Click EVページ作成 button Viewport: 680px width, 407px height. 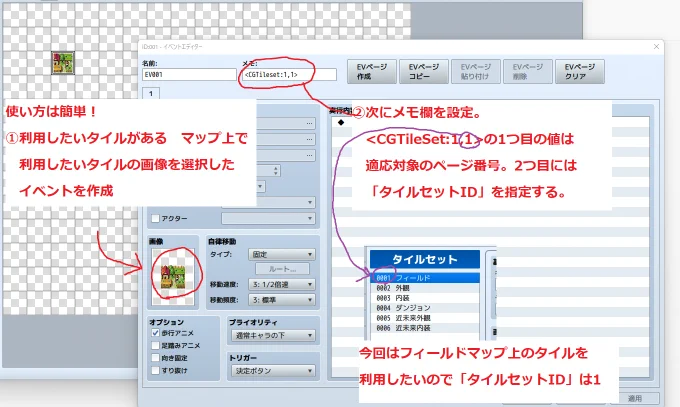(372, 72)
